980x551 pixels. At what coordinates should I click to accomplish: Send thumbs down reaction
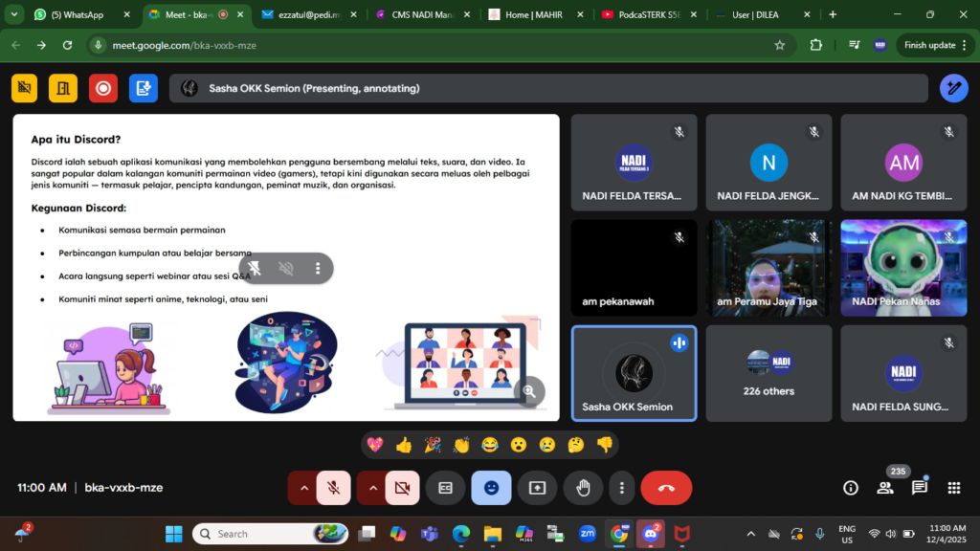tap(605, 445)
